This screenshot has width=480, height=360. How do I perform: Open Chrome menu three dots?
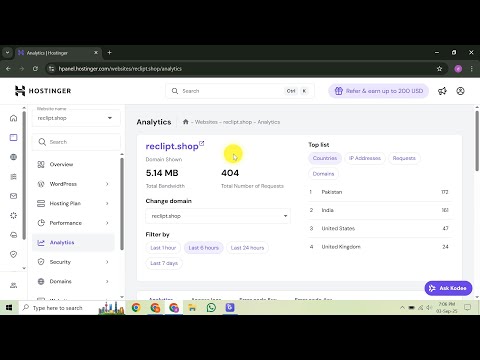(471, 69)
